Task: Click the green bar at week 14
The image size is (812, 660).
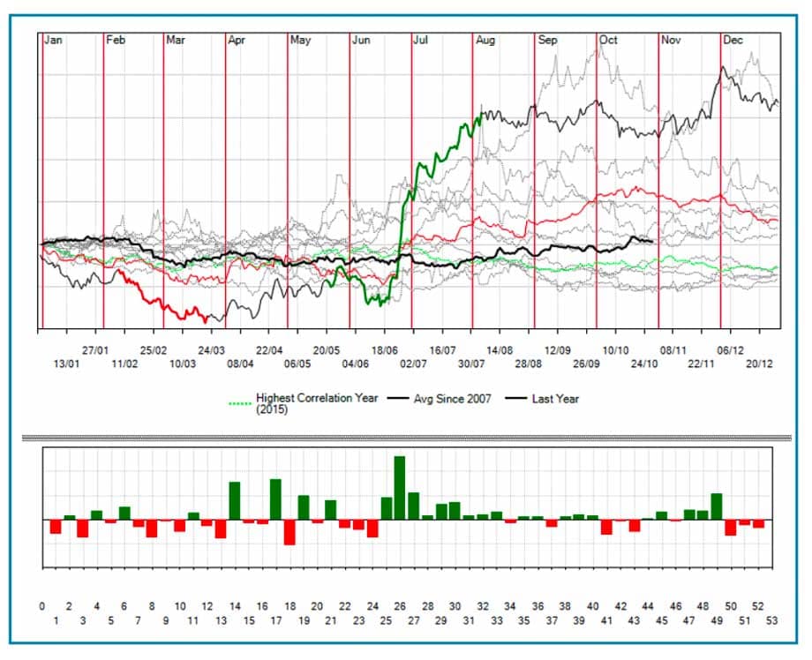Action: (235, 500)
